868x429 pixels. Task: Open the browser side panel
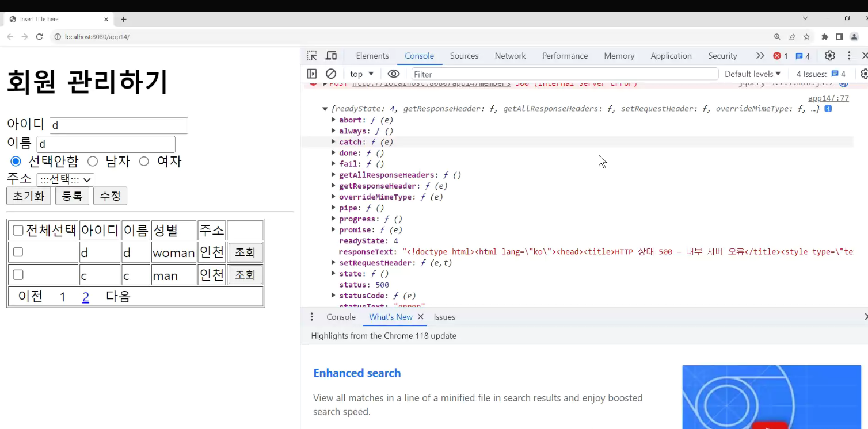(840, 37)
